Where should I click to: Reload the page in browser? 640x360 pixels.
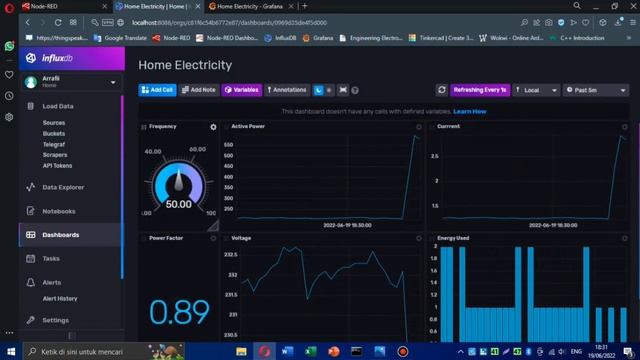pyautogui.click(x=58, y=22)
